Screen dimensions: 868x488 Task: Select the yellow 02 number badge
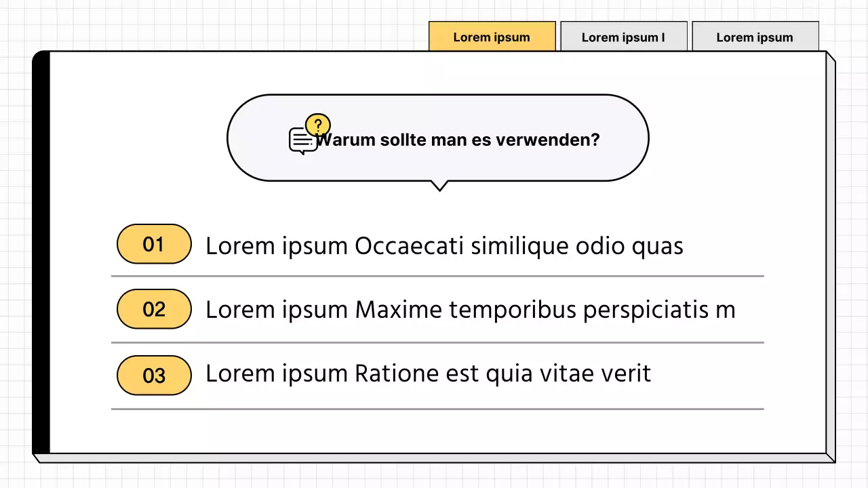coord(154,309)
